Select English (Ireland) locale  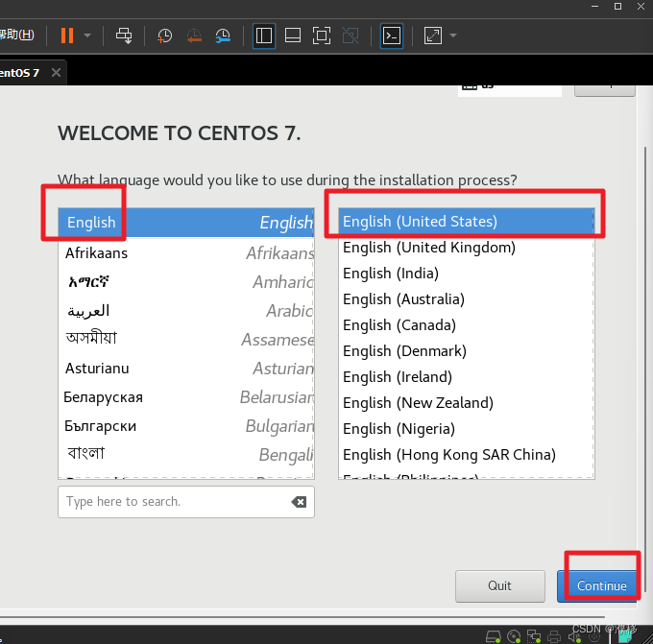pyautogui.click(x=467, y=377)
